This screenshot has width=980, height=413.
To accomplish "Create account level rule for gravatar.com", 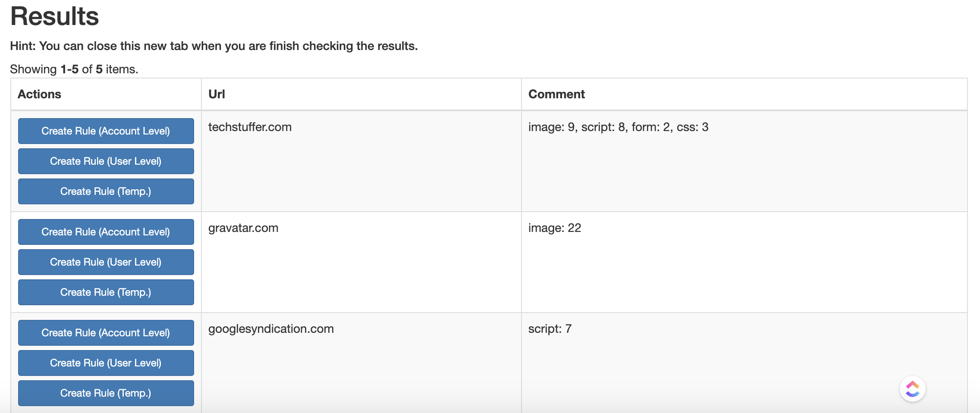I will [106, 232].
